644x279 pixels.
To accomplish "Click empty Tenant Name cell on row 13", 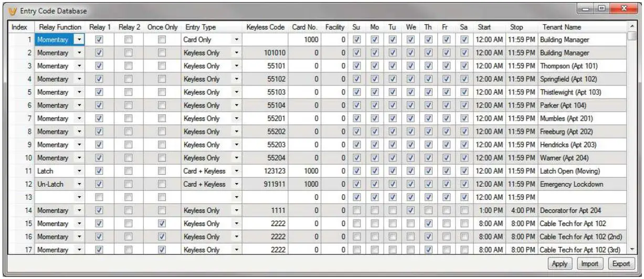I will [x=582, y=197].
